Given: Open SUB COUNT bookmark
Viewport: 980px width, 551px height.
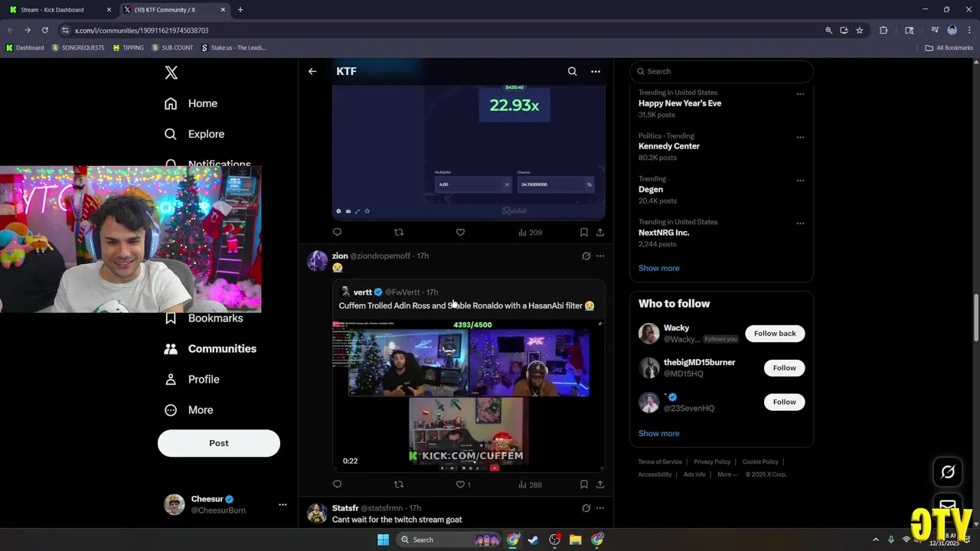Looking at the screenshot, I should click(172, 47).
